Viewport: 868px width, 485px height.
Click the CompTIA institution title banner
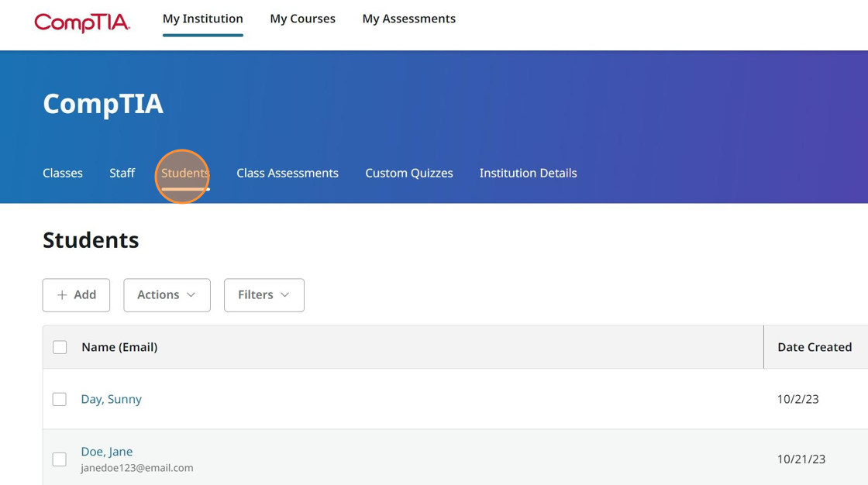click(x=103, y=104)
